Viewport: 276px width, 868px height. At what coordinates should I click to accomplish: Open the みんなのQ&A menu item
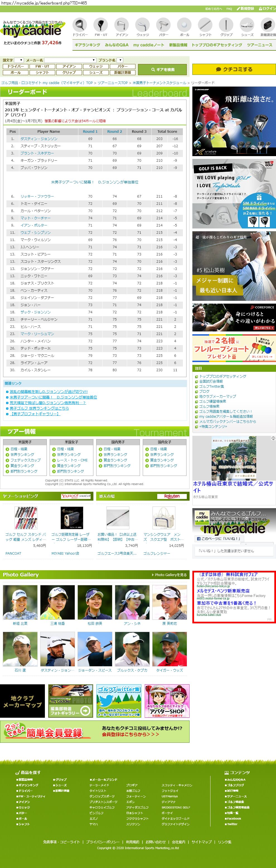[117, 45]
